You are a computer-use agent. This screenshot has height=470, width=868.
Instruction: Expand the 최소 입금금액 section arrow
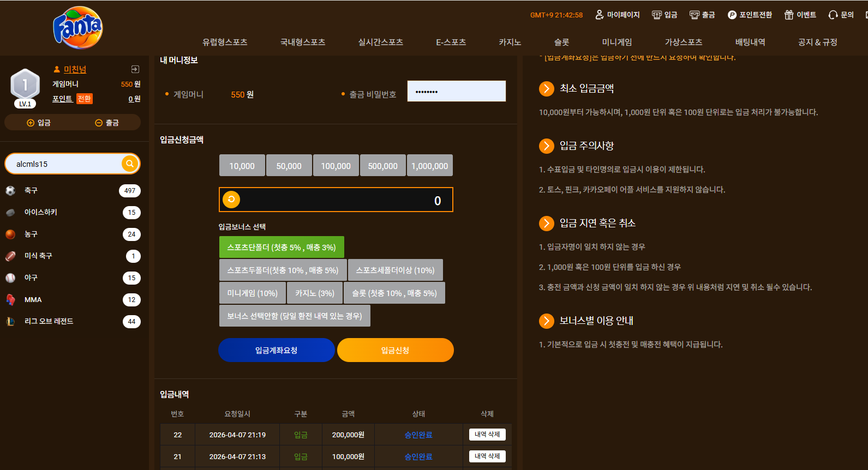[x=547, y=88]
